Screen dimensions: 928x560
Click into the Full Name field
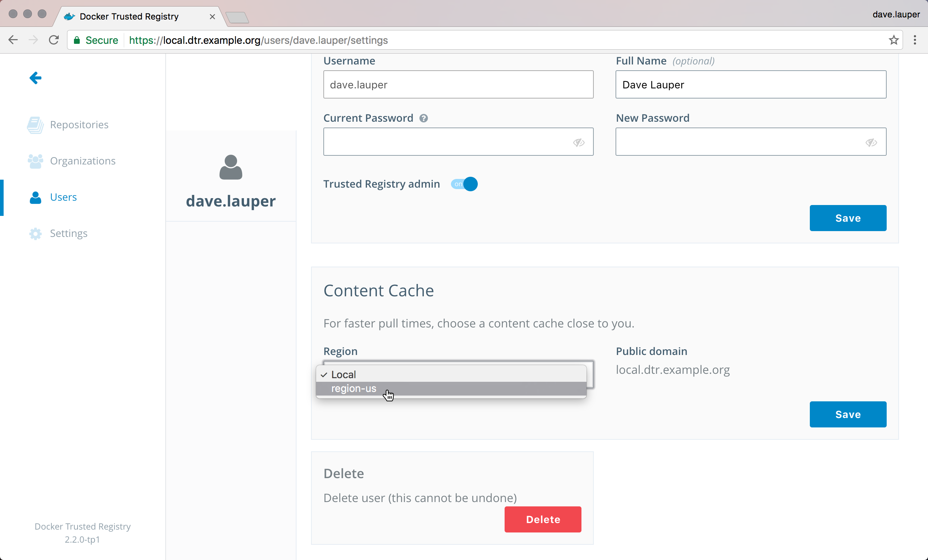pyautogui.click(x=750, y=85)
